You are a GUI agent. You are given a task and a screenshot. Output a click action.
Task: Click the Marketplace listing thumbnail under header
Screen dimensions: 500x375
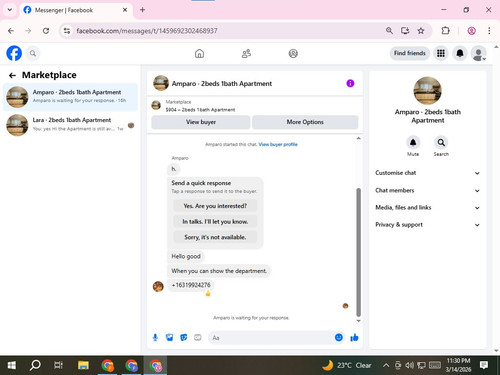point(156,106)
